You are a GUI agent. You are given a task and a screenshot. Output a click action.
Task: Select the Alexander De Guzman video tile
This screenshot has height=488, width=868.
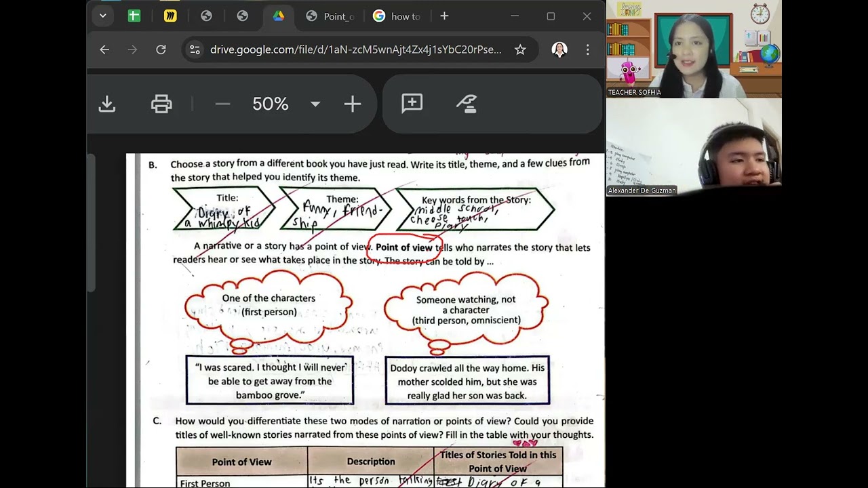pos(694,147)
